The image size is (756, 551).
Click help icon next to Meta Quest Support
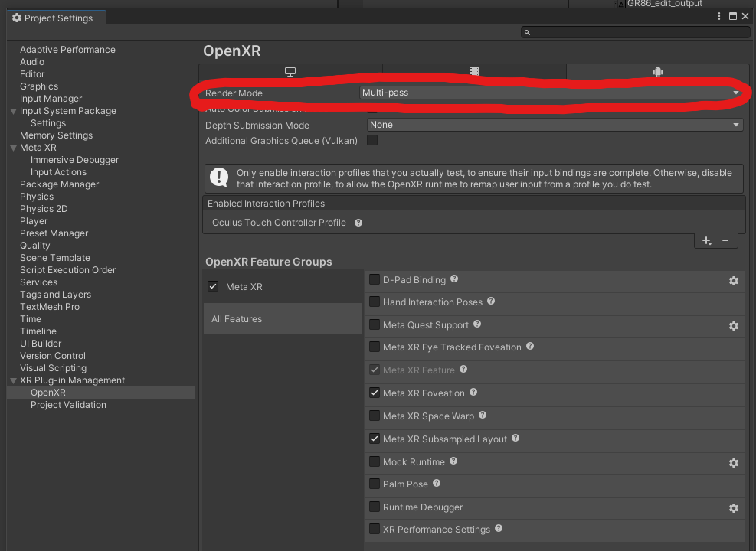[x=477, y=324]
